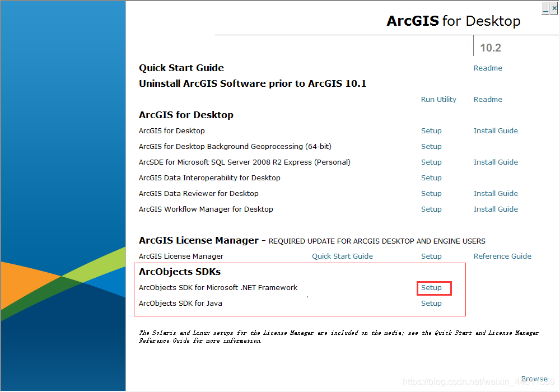Click ArcObjects SDK for Java text
560x392 pixels.
click(x=180, y=303)
